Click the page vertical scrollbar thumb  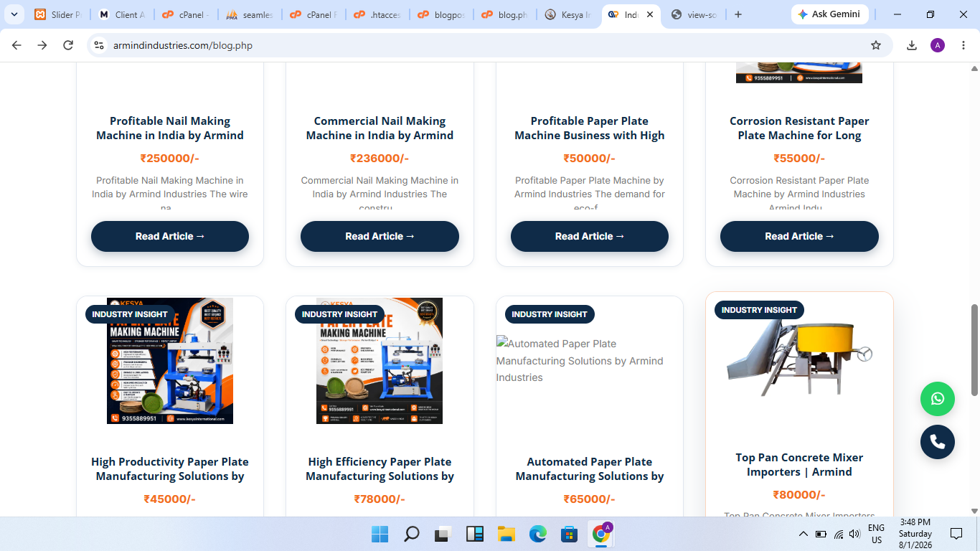tap(974, 349)
